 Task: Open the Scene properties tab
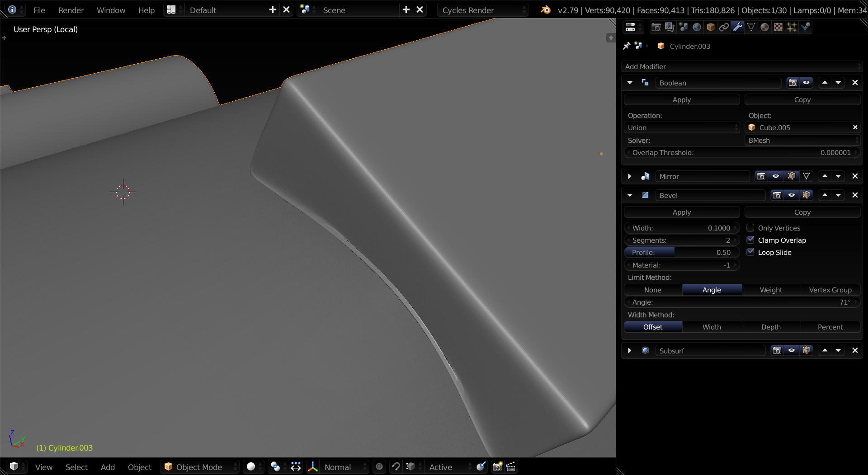(x=683, y=27)
